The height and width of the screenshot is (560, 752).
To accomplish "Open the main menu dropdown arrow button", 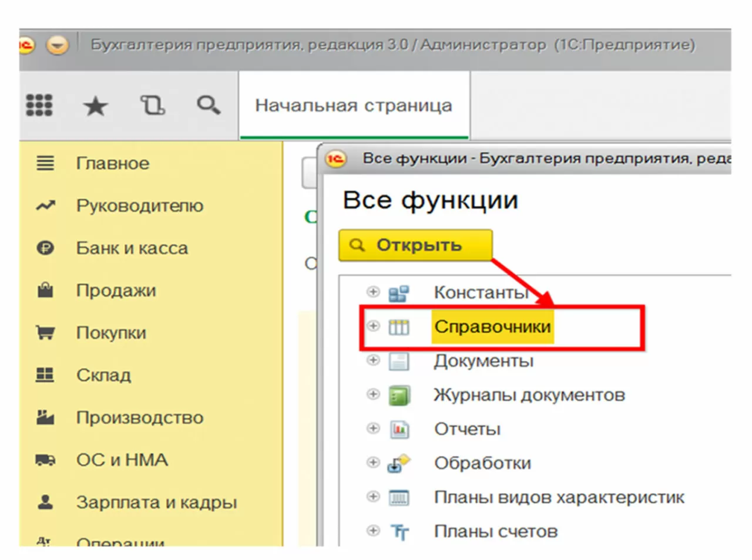I will pyautogui.click(x=58, y=45).
